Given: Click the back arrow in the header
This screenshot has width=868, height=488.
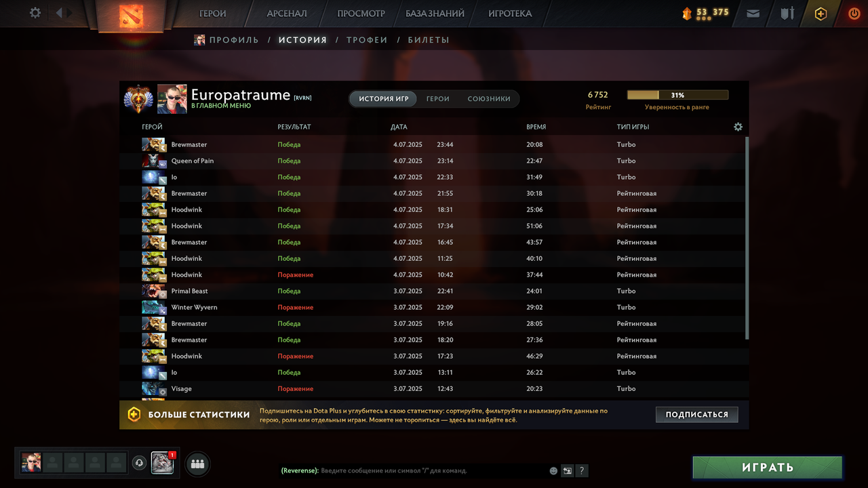Looking at the screenshot, I should (x=59, y=13).
